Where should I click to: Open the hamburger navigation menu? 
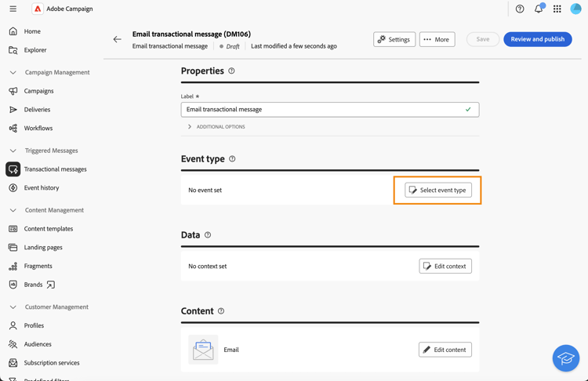[x=13, y=9]
